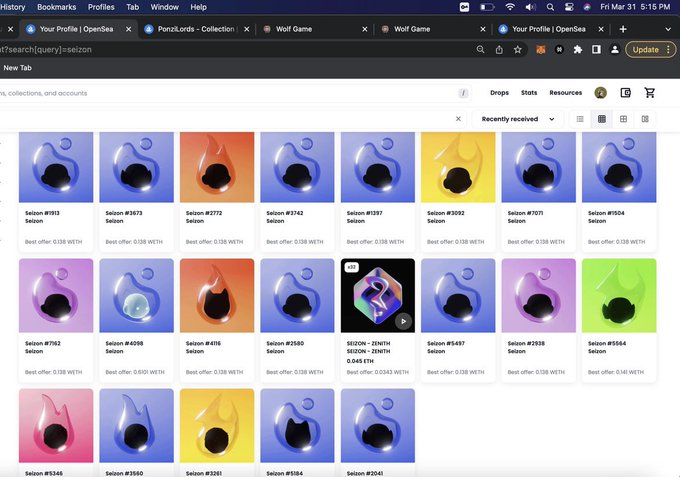This screenshot has height=477, width=680.
Task: Open the Window menu
Action: [x=164, y=7]
